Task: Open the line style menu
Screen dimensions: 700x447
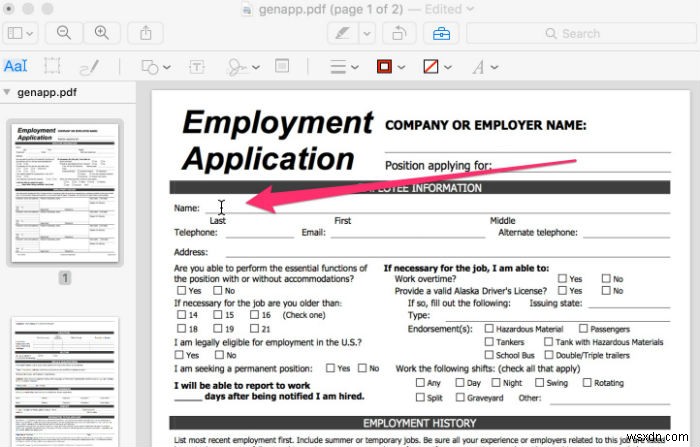Action: pyautogui.click(x=344, y=67)
